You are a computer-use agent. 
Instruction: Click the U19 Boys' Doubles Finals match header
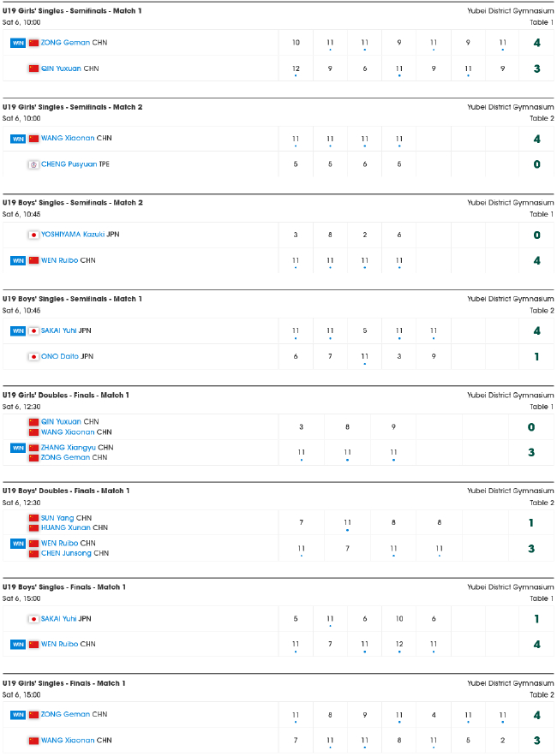pos(66,491)
